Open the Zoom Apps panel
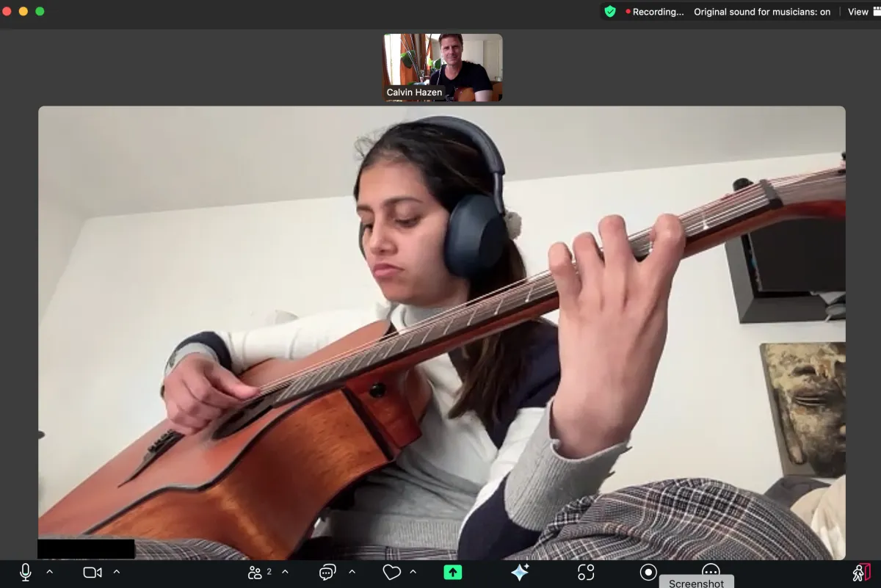 pyautogui.click(x=585, y=572)
